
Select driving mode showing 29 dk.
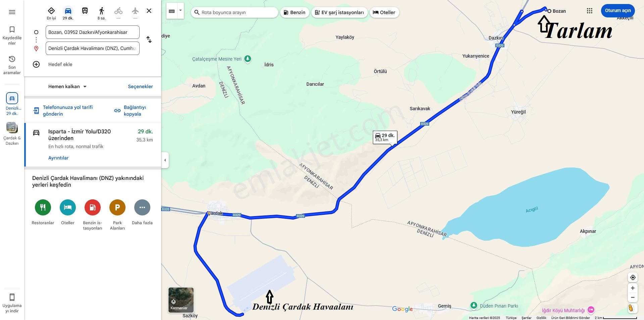click(x=68, y=13)
